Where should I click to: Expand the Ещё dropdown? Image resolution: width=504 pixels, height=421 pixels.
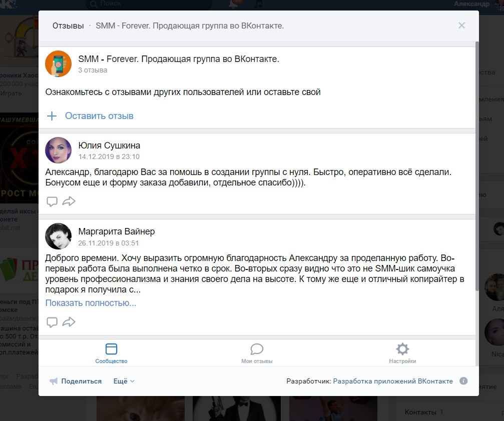(x=124, y=381)
